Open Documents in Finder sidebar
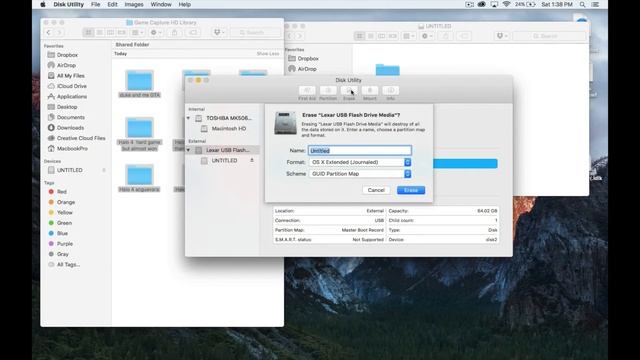 71,117
